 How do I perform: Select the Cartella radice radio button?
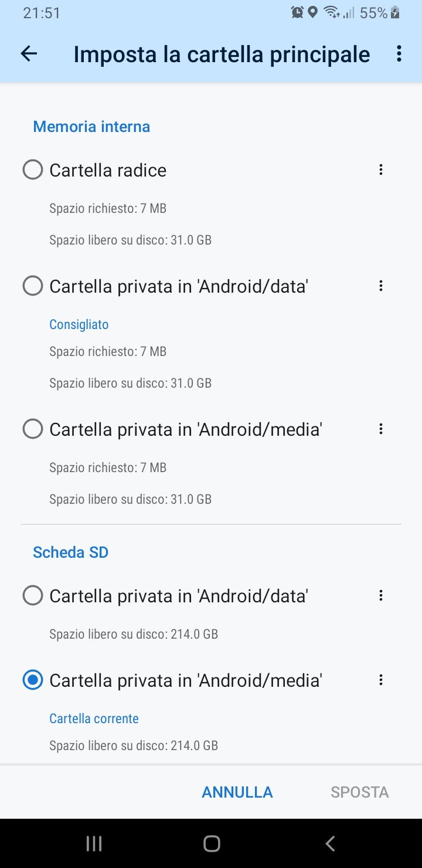tap(32, 170)
